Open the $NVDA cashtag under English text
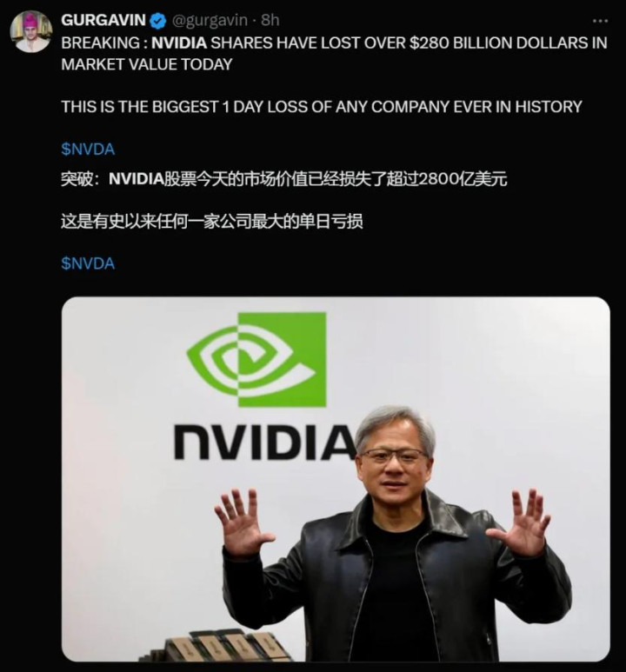 (88, 150)
